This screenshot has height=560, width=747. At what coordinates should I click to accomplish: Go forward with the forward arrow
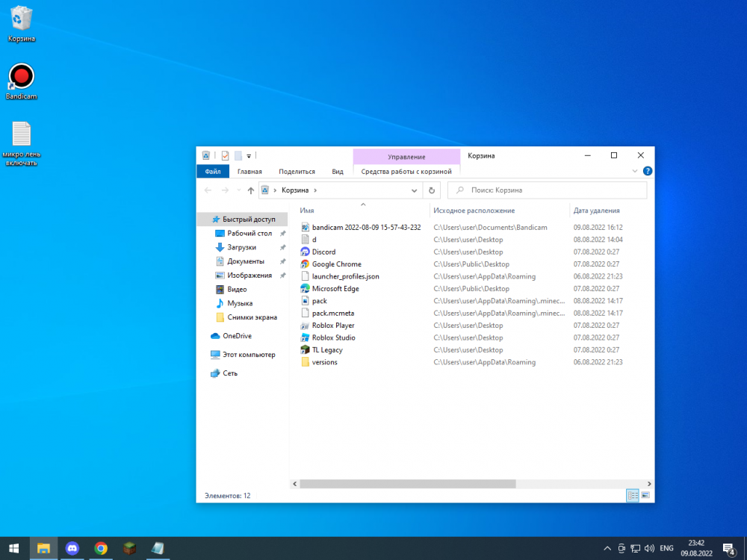(x=225, y=190)
